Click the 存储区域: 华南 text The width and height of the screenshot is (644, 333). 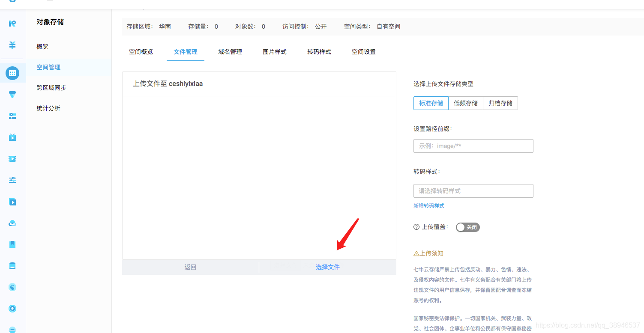point(149,27)
